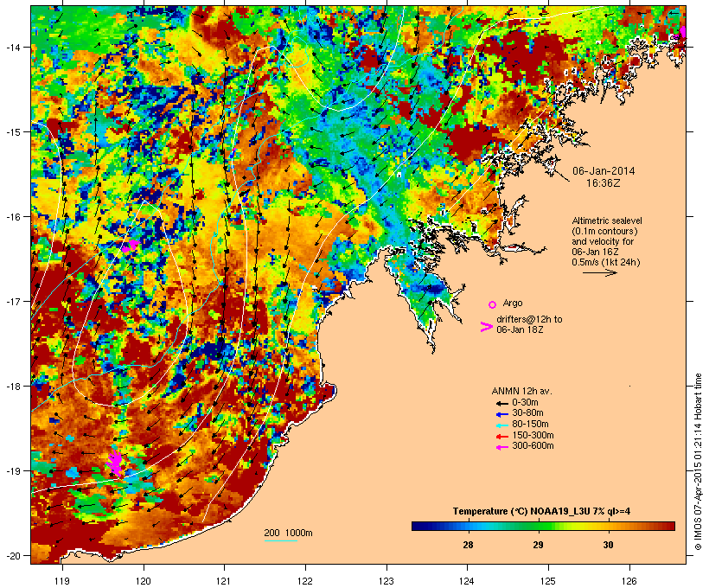Click the longitude axis label 120
The width and height of the screenshot is (709, 588).
coord(144,581)
